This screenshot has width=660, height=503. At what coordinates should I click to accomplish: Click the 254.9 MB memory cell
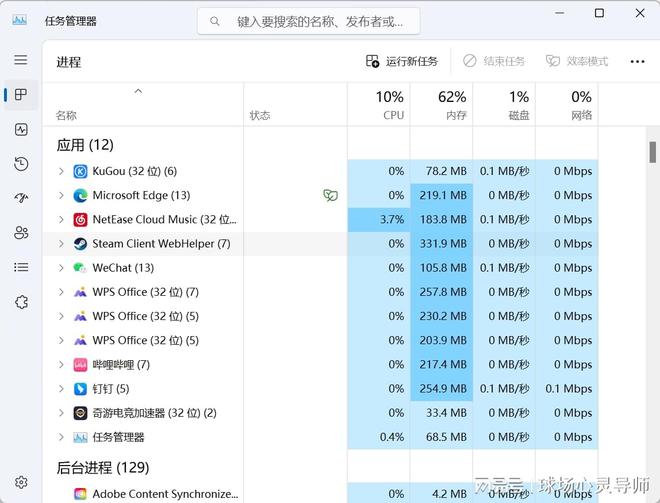442,389
